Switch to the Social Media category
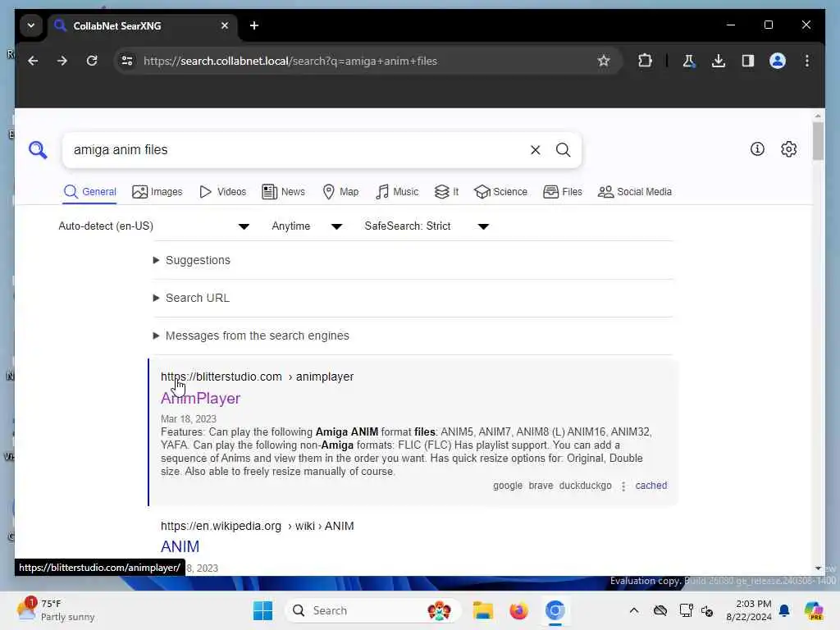 pyautogui.click(x=635, y=192)
